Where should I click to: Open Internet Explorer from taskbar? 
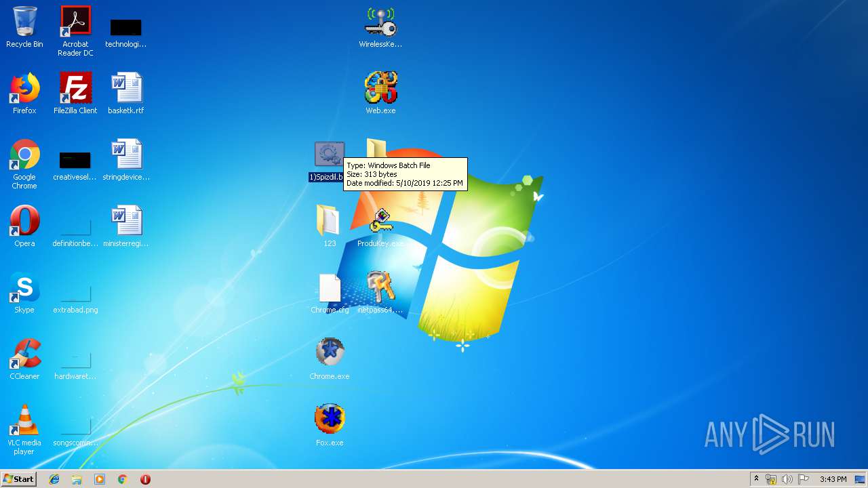coord(54,479)
